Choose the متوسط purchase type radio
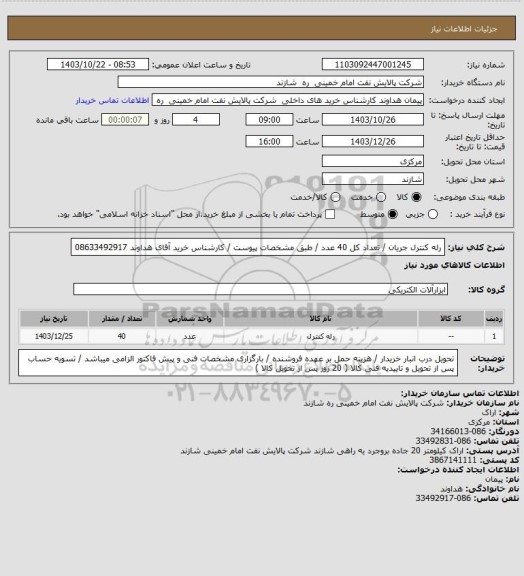 [393, 214]
